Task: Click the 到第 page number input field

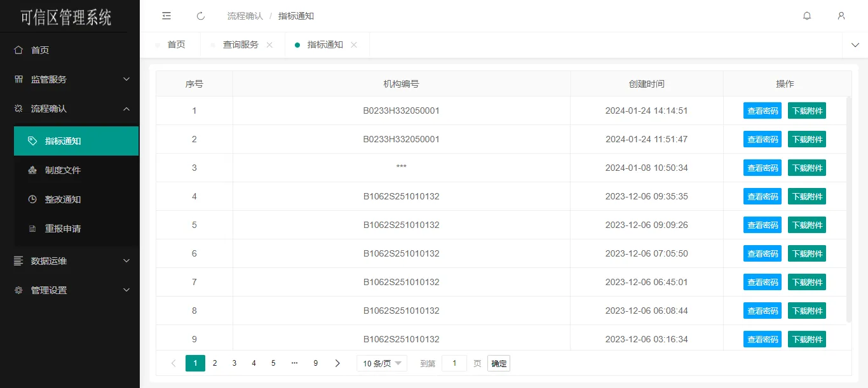Action: pyautogui.click(x=454, y=363)
